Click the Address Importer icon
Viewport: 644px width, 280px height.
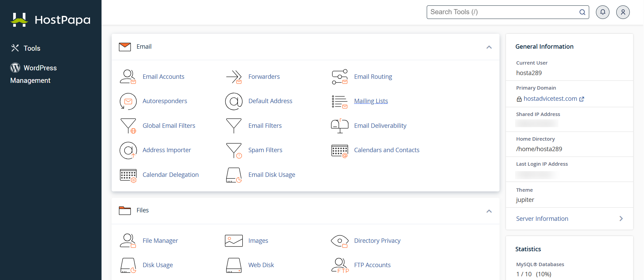[128, 150]
